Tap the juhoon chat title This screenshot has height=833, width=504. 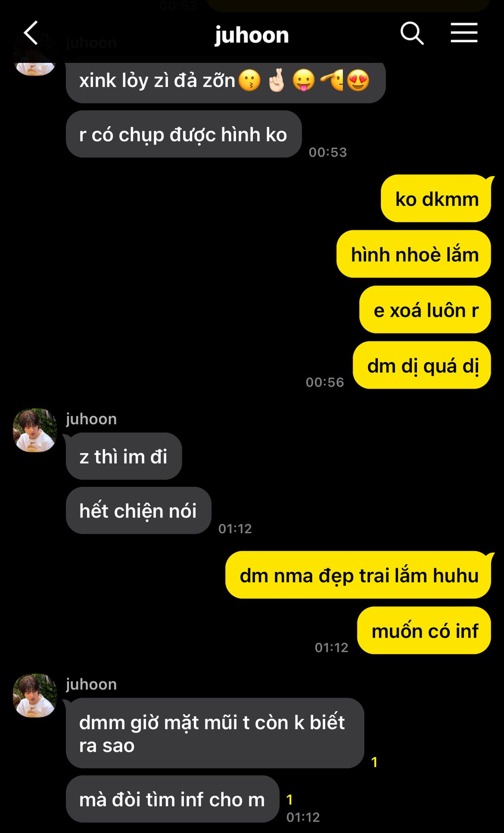tap(252, 35)
